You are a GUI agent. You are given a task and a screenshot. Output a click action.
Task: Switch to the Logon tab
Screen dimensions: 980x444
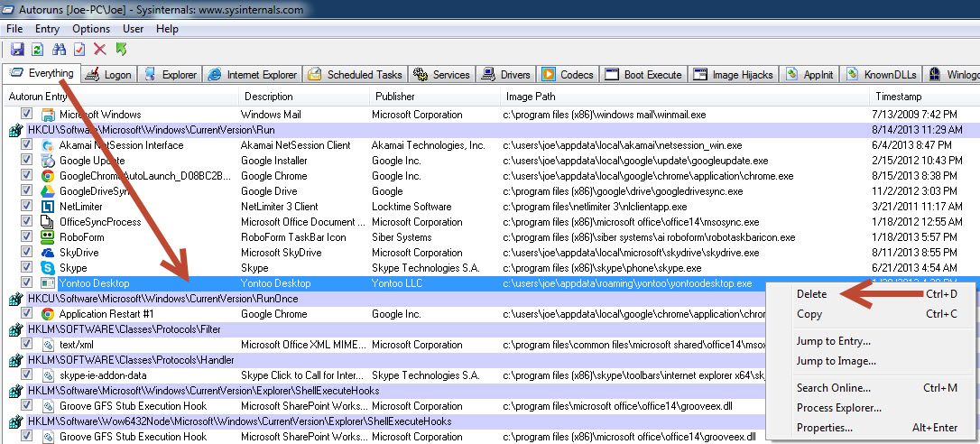click(x=109, y=74)
